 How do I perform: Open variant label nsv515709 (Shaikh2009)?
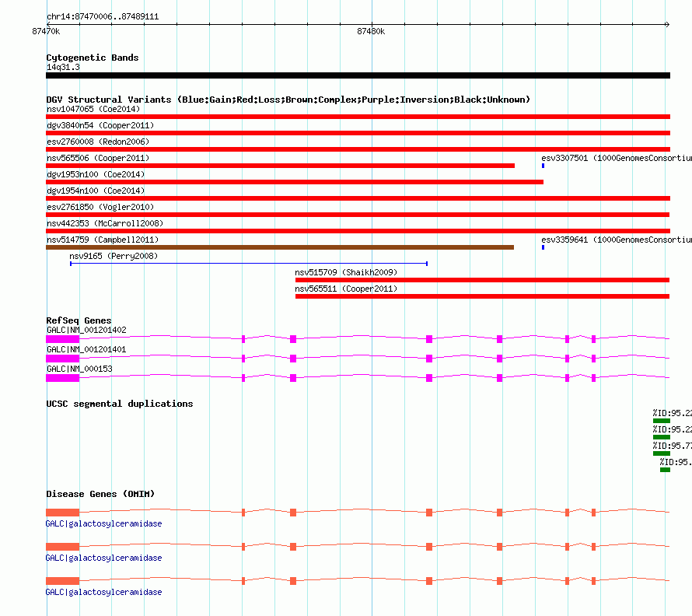[346, 272]
